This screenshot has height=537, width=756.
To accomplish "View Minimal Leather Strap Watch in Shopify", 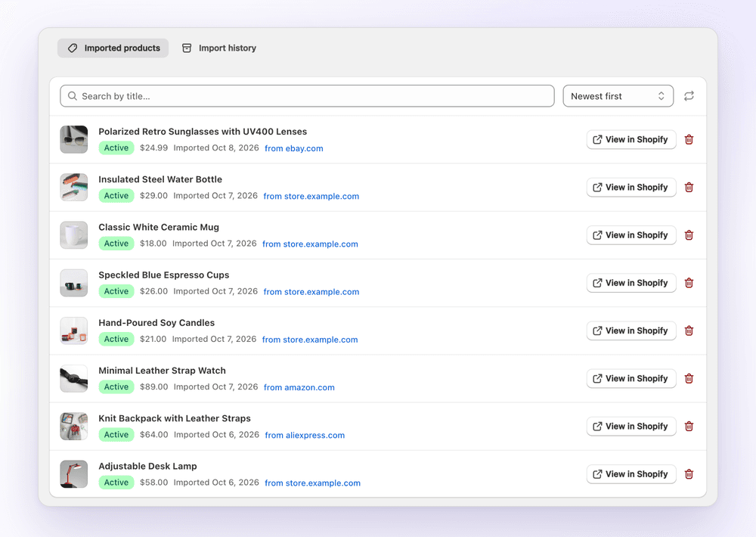I will pos(631,378).
